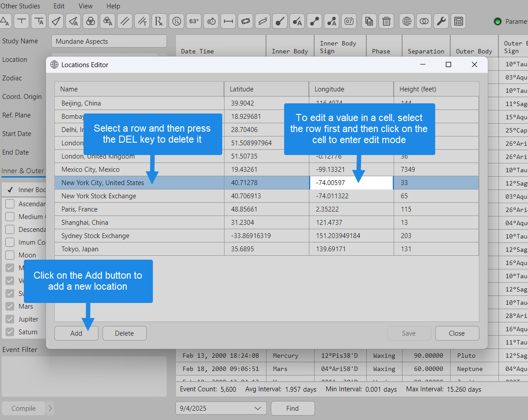Click the wrench settings toolbar icon

pos(441,21)
